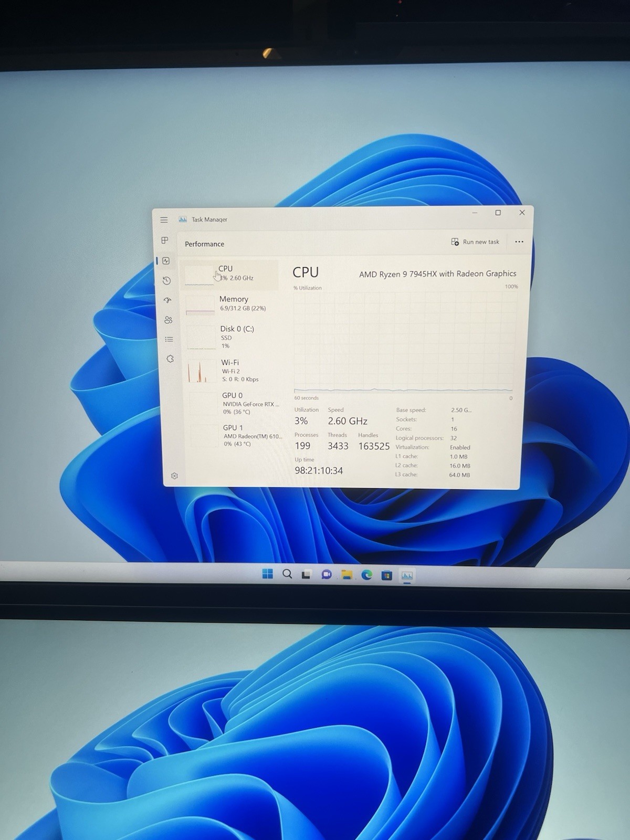This screenshot has height=840, width=630.
Task: Open the Users page icon
Action: point(168,320)
